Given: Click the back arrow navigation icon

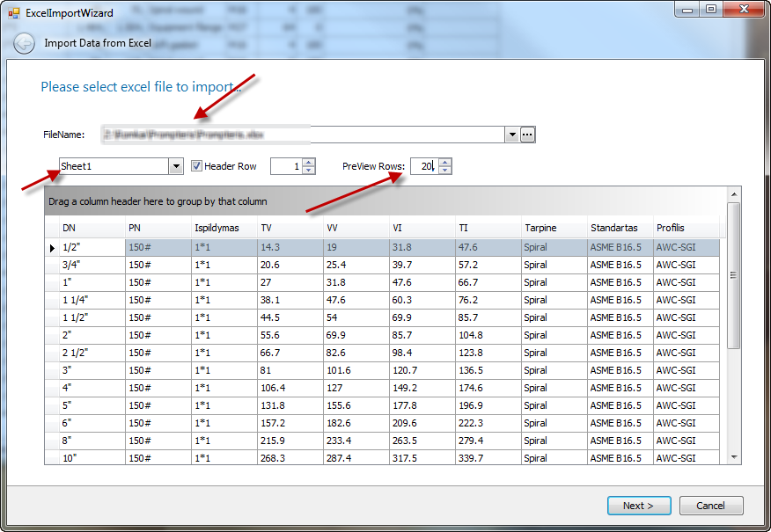Looking at the screenshot, I should [24, 43].
